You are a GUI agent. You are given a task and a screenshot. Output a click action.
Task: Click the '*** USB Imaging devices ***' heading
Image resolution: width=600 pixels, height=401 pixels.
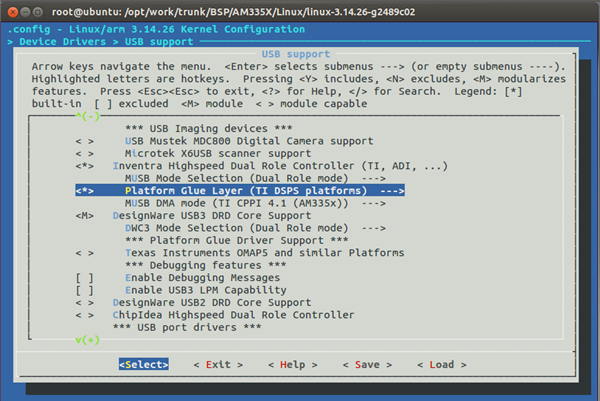pyautogui.click(x=209, y=129)
